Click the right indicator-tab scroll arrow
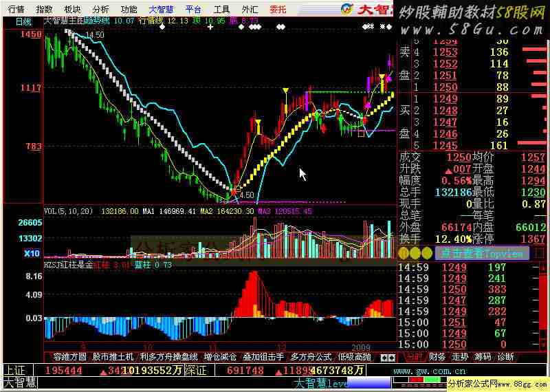Image resolution: width=550 pixels, height=392 pixels. (392, 358)
